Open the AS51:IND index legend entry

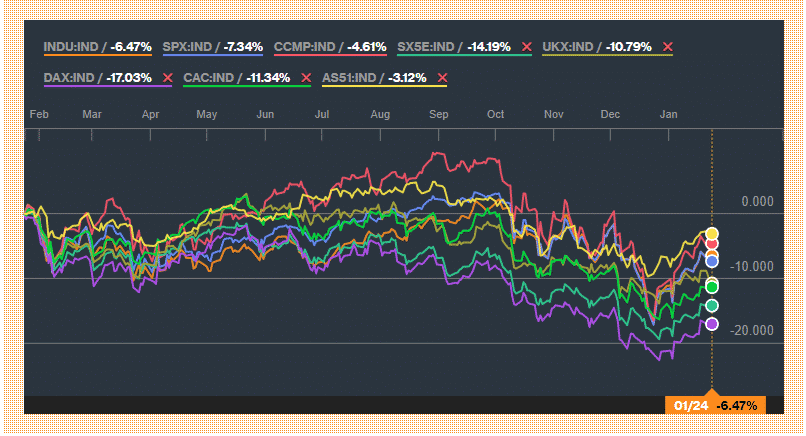pos(374,78)
